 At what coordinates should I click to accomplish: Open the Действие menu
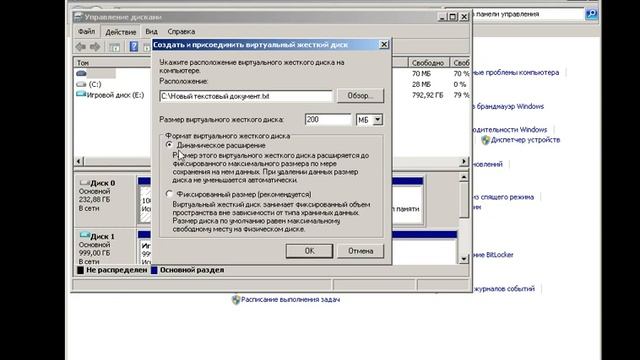click(120, 31)
